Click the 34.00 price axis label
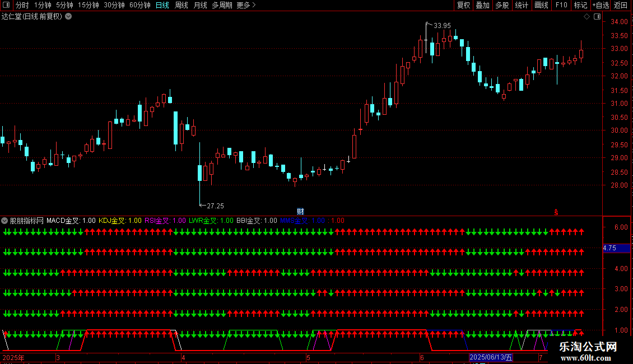 pos(619,22)
